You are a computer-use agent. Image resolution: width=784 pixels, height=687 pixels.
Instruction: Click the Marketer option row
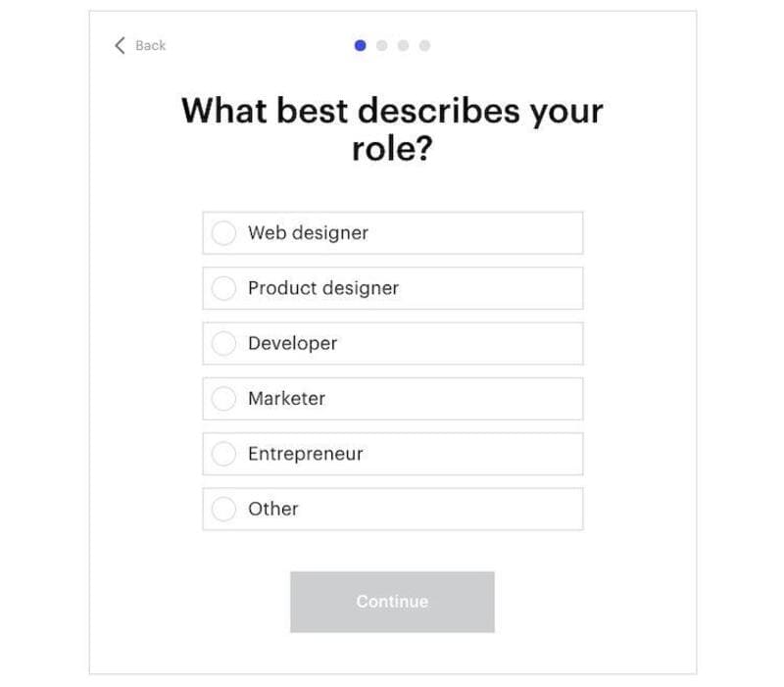[392, 399]
